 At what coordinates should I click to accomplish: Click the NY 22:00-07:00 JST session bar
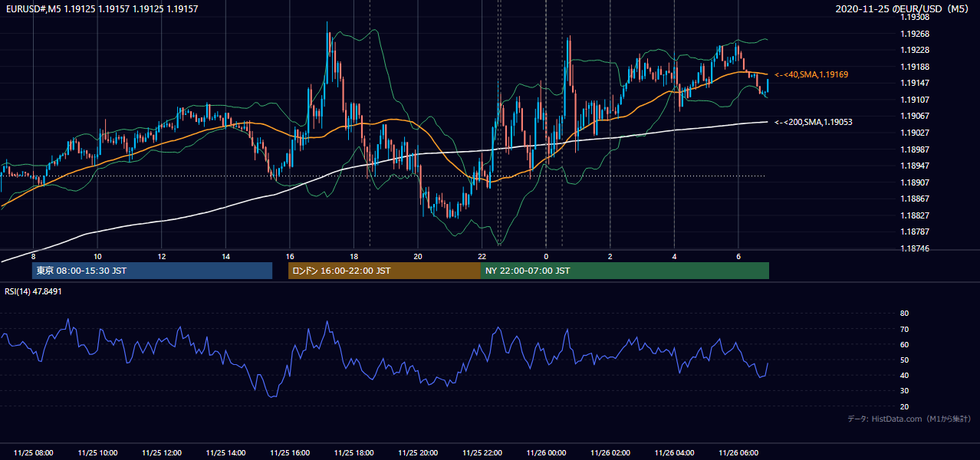click(x=625, y=271)
